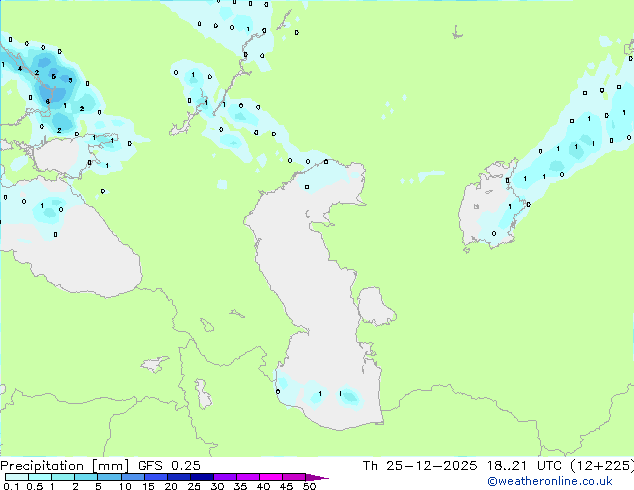Click the legend scale label '50'
The height and width of the screenshot is (490, 634).
click(x=309, y=486)
